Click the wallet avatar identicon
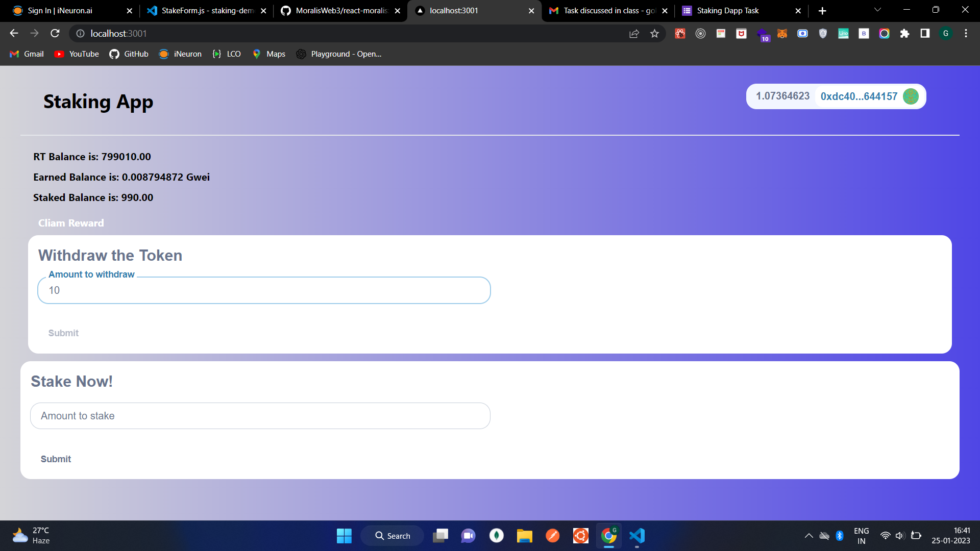980x551 pixels. (x=911, y=96)
